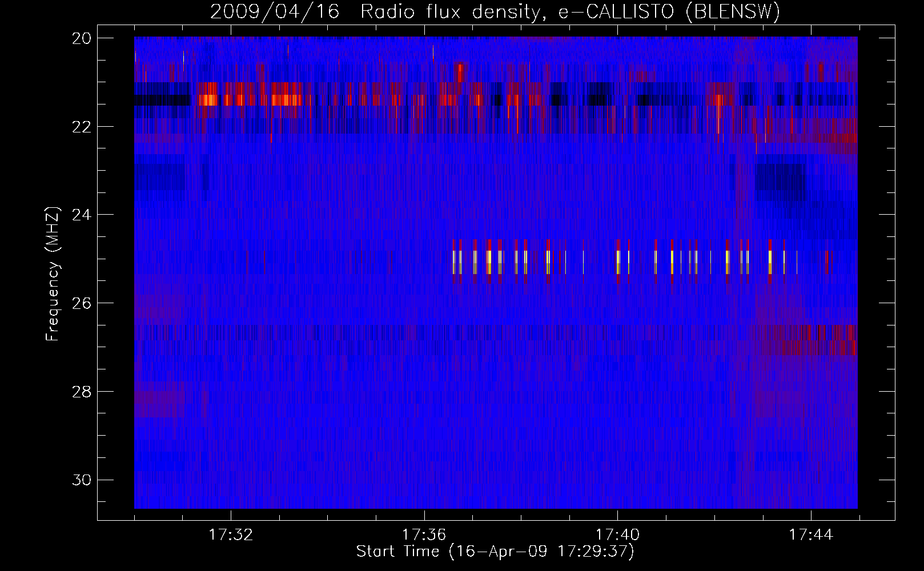Click the frequency tick label '28'

pyautogui.click(x=82, y=391)
